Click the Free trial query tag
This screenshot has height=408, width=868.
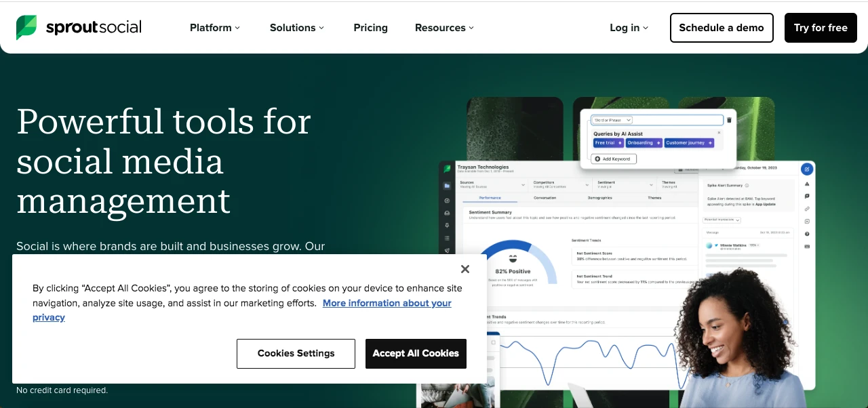pyautogui.click(x=607, y=142)
